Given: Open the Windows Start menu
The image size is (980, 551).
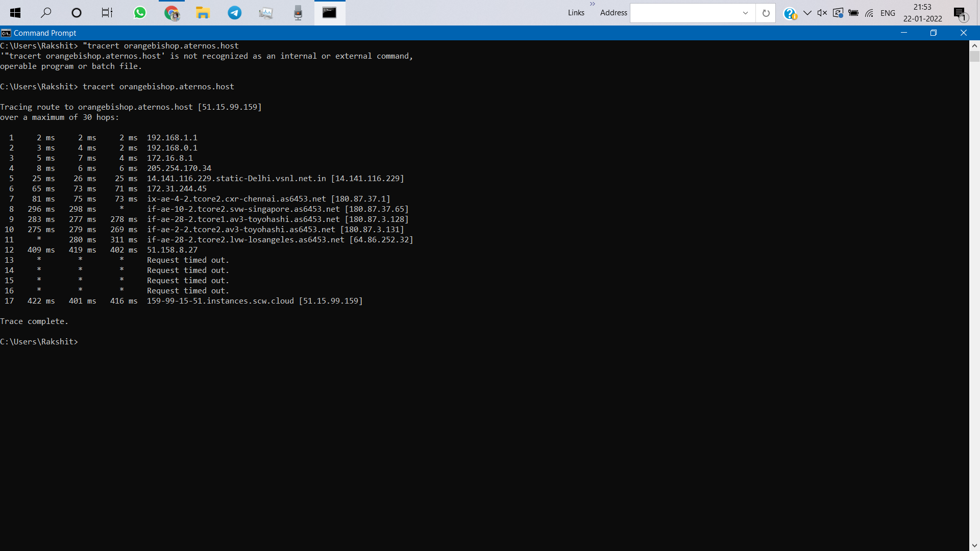Looking at the screenshot, I should [x=15, y=13].
